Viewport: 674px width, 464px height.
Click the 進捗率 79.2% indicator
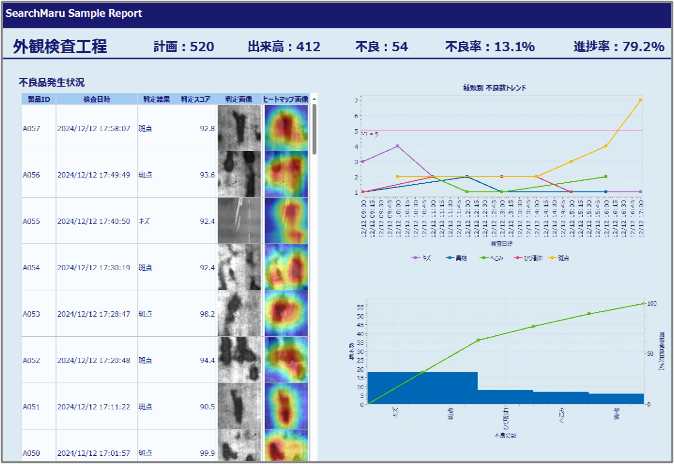618,47
